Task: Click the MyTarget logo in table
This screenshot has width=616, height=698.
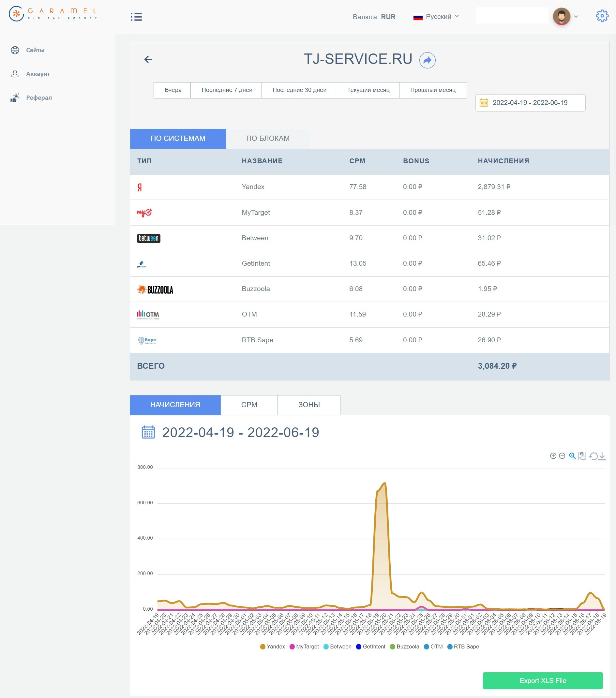Action: [144, 213]
